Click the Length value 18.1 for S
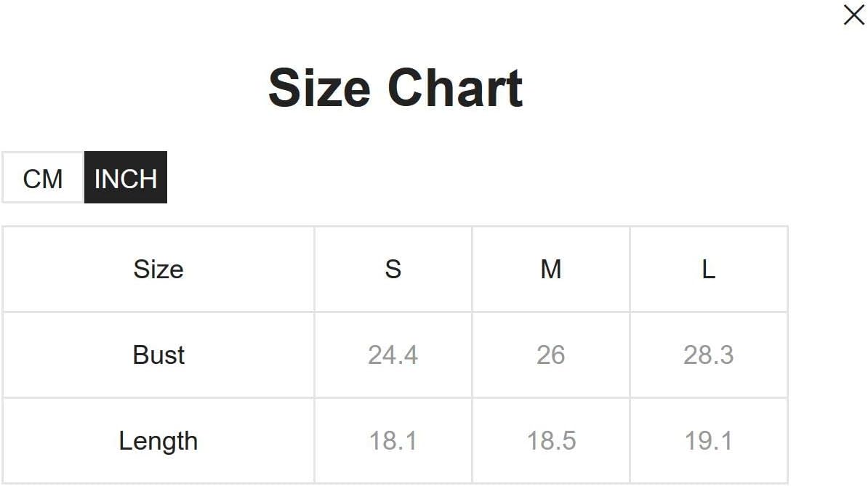This screenshot has width=868, height=486. 393,441
